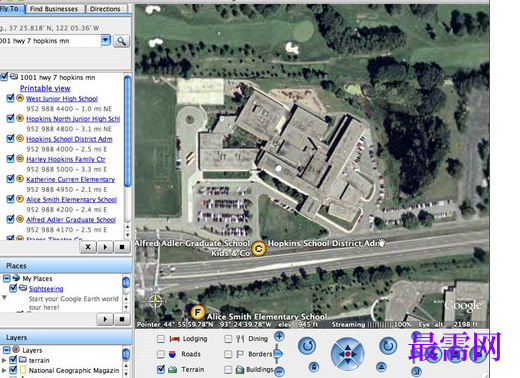The width and height of the screenshot is (520, 378).
Task: Open Alice Smith Elementary School link
Action: point(72,199)
